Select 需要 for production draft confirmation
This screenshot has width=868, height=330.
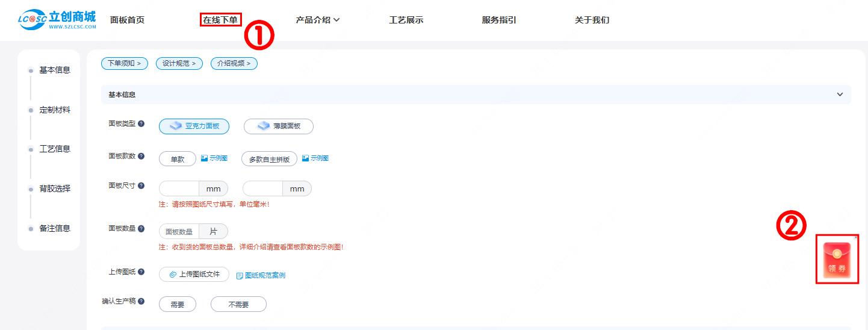tap(178, 305)
